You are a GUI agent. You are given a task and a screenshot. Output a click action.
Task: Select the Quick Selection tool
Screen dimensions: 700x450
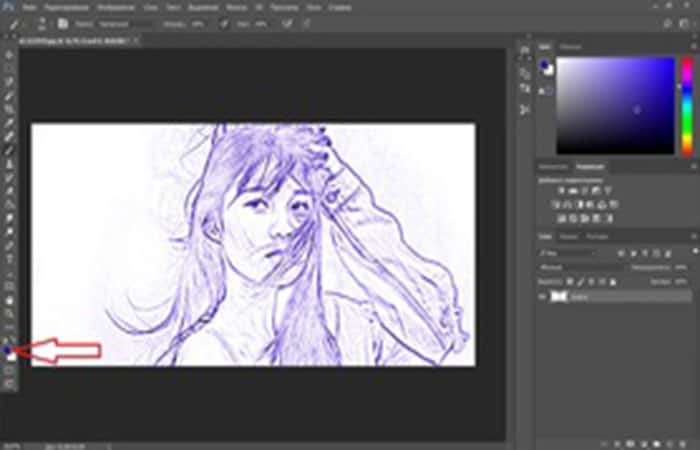[x=9, y=96]
